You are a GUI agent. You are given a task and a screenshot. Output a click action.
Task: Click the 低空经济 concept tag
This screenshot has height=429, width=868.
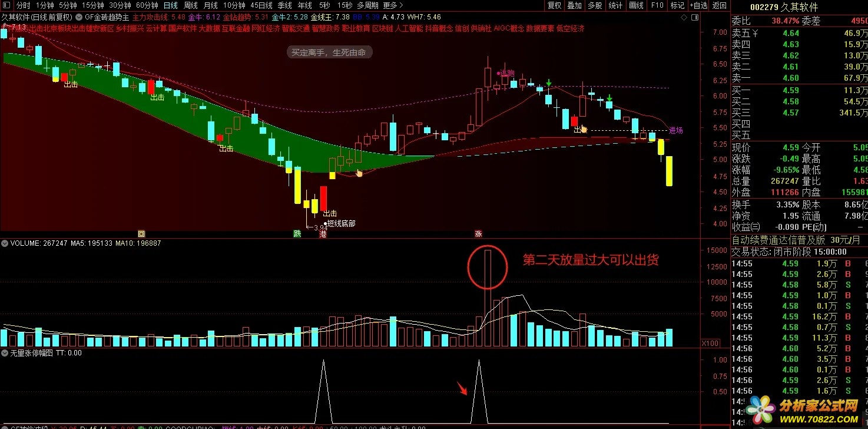click(x=570, y=28)
